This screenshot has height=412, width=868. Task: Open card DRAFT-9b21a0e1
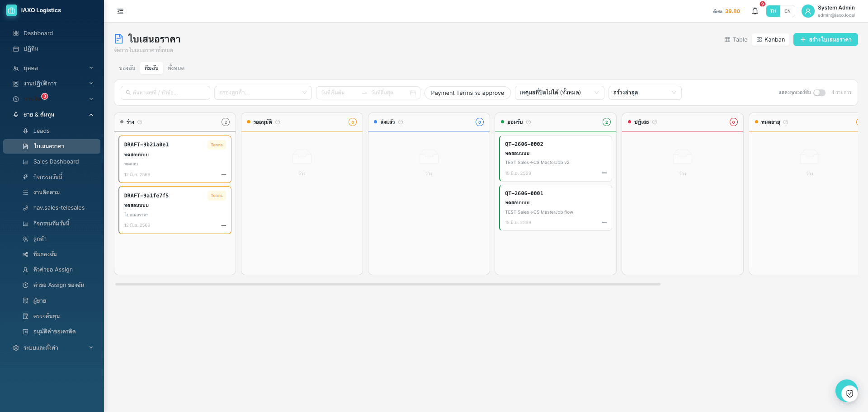(175, 159)
